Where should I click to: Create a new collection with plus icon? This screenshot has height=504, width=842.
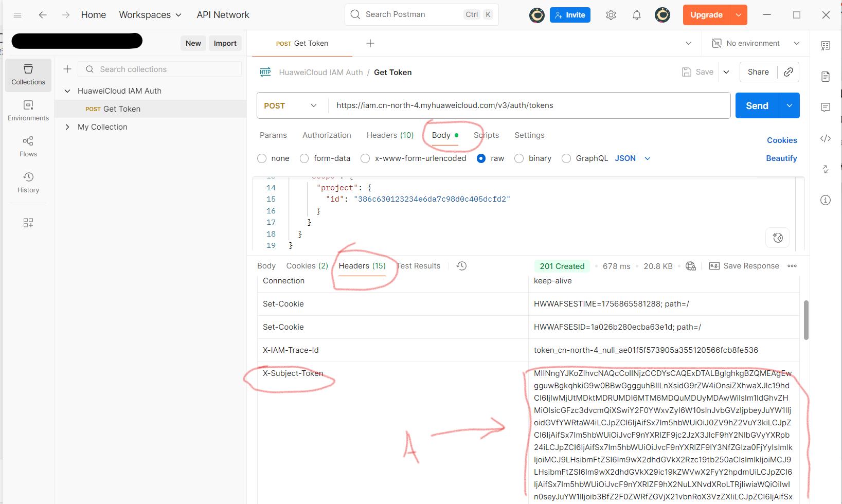(67, 69)
